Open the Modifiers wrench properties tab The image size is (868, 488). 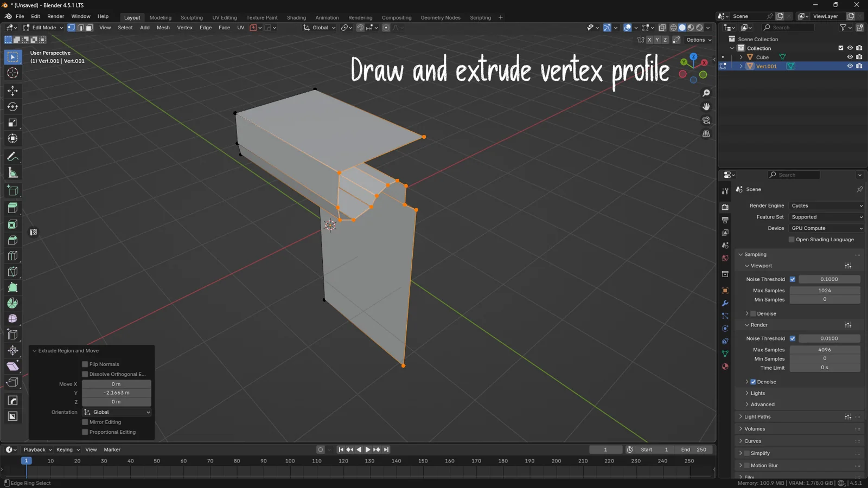(725, 303)
